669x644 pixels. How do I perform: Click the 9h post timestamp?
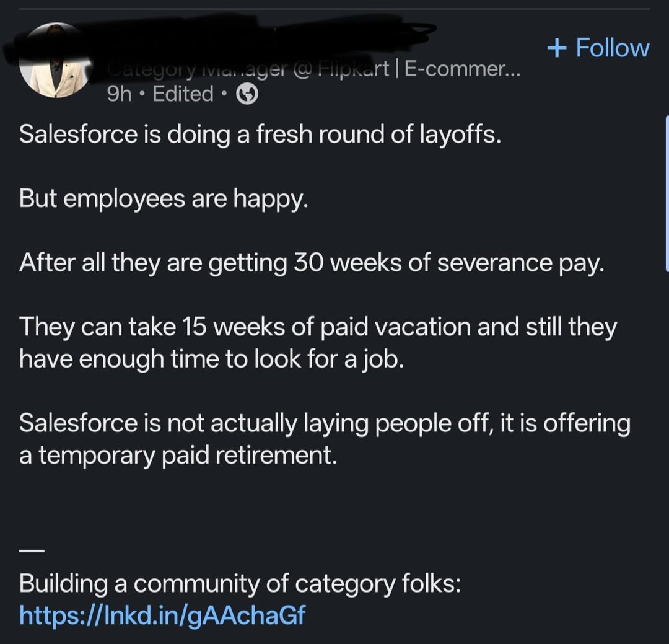119,94
